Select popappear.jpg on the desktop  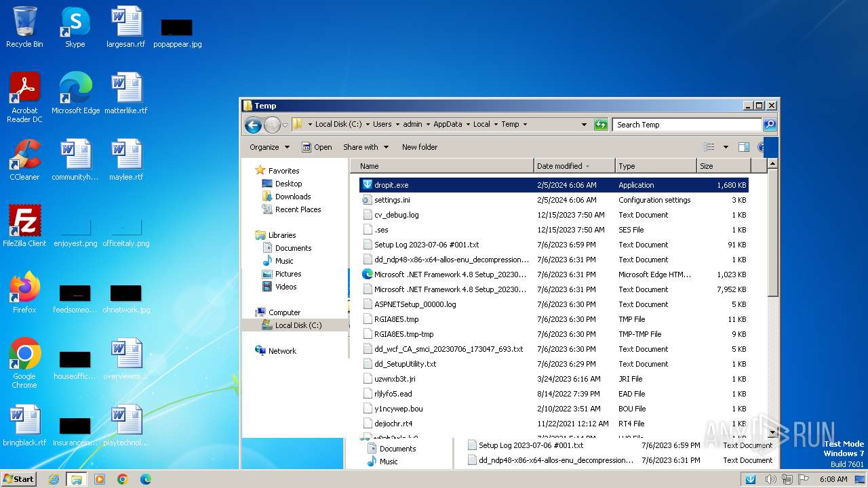pyautogui.click(x=177, y=33)
